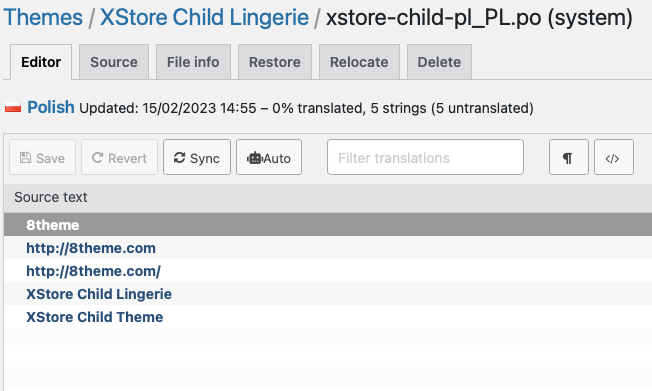Click the Themes breadcrumb link

(x=43, y=17)
